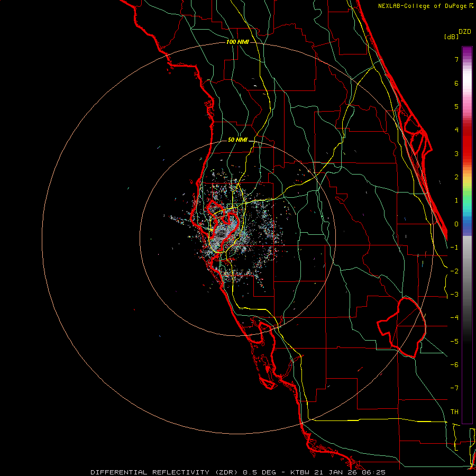Viewport: 476px width, 476px height.
Task: Click the -6 value on the color scale
Action: (454, 365)
